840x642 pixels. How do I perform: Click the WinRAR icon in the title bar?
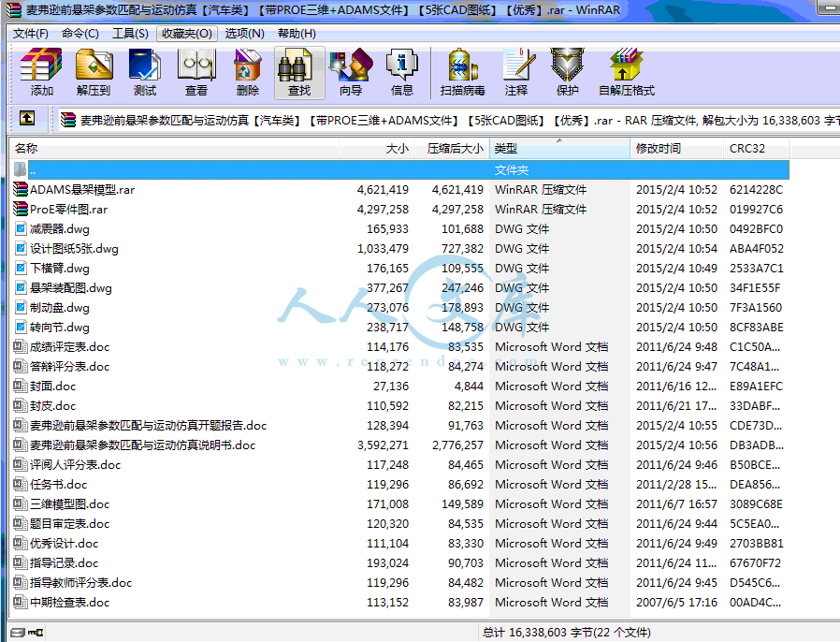[x=13, y=9]
